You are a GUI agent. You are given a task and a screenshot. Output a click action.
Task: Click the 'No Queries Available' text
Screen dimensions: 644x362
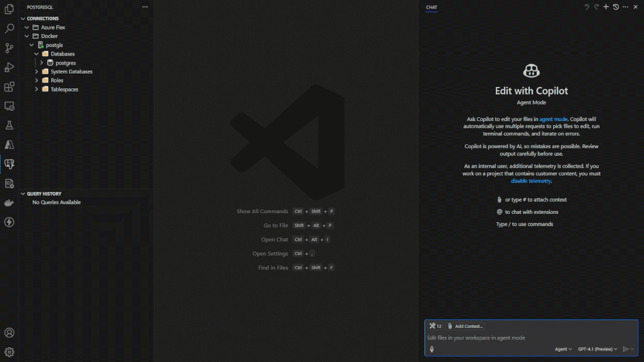tap(56, 202)
